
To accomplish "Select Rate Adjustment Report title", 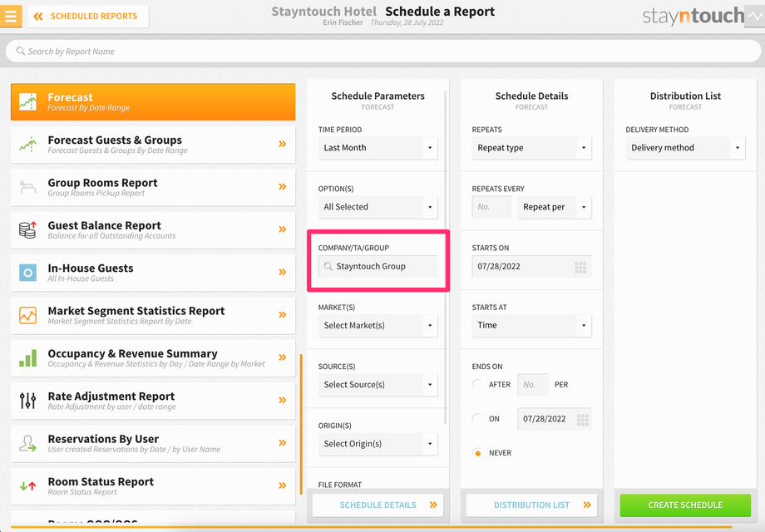I will click(x=111, y=397).
